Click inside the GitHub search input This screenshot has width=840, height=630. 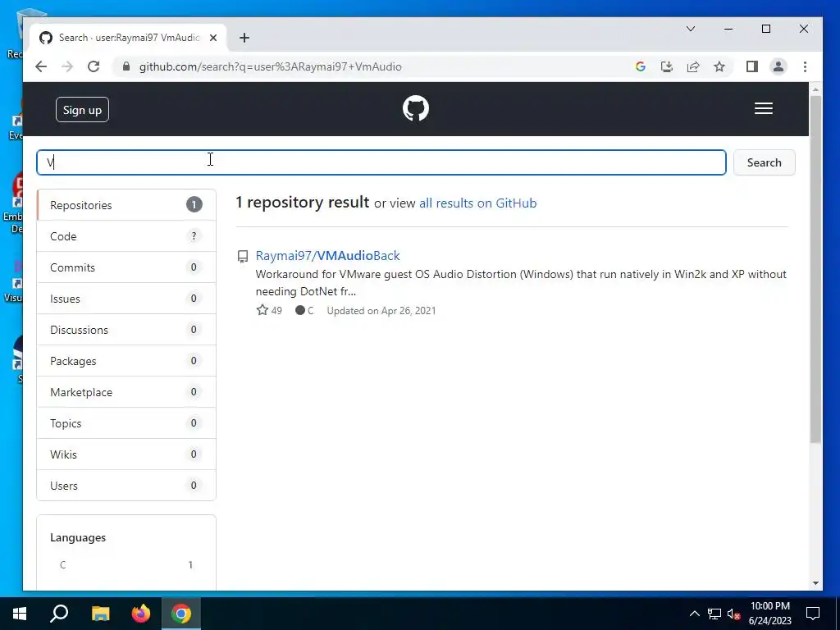[381, 162]
